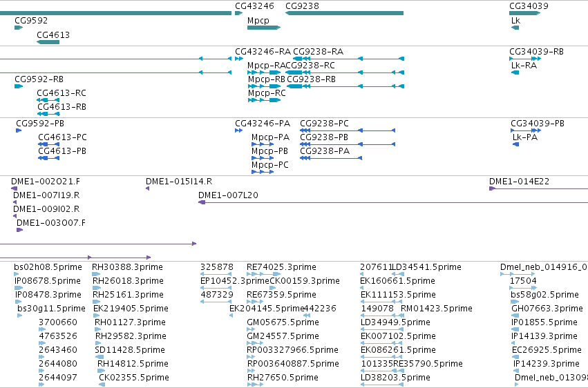Viewport: 588px width, 388px height.
Task: Select transcript CG9592-RB
Action: [x=39, y=79]
